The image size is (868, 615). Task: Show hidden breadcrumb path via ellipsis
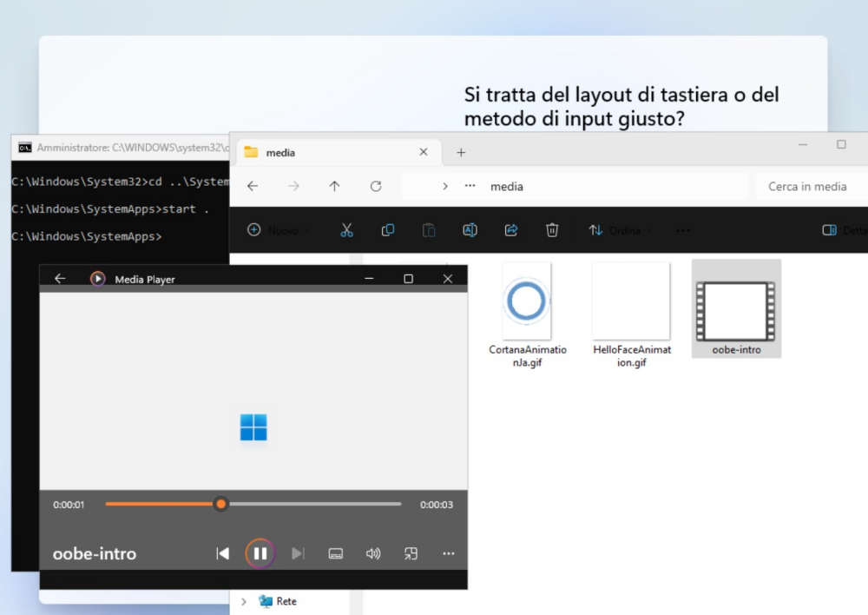point(470,186)
